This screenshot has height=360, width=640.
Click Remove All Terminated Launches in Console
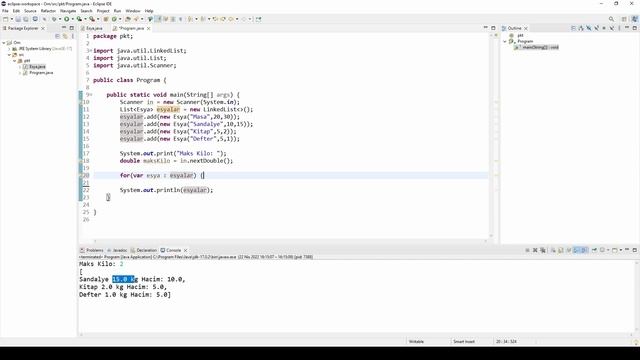pyautogui.click(x=543, y=250)
